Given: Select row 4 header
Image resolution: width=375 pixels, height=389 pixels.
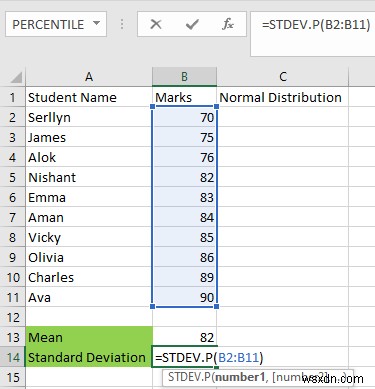Looking at the screenshot, I should 13,157.
